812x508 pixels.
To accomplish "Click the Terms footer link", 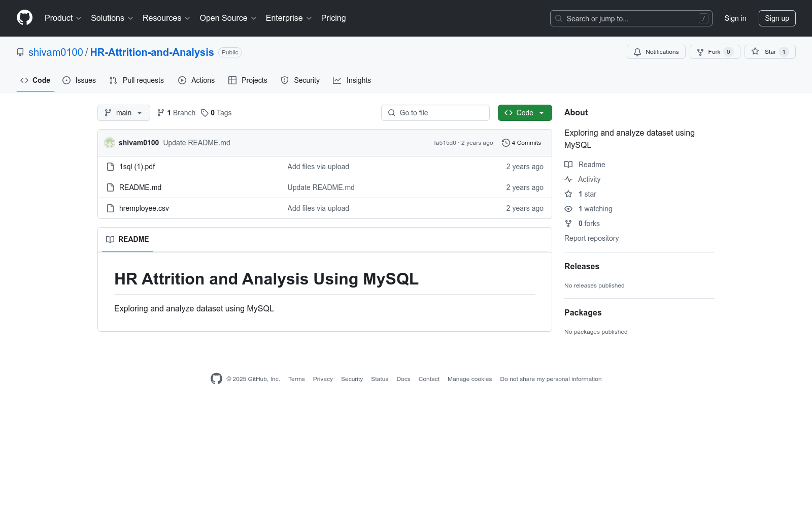I will pyautogui.click(x=296, y=379).
